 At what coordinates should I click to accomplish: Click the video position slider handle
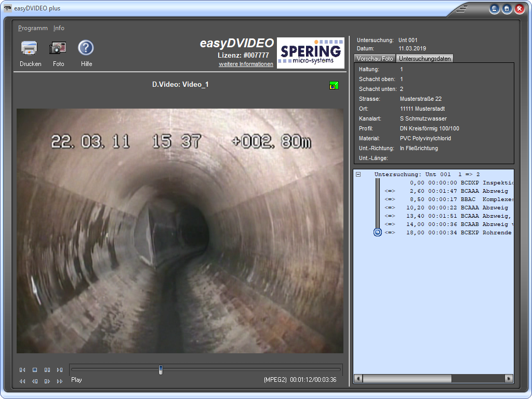click(x=161, y=370)
